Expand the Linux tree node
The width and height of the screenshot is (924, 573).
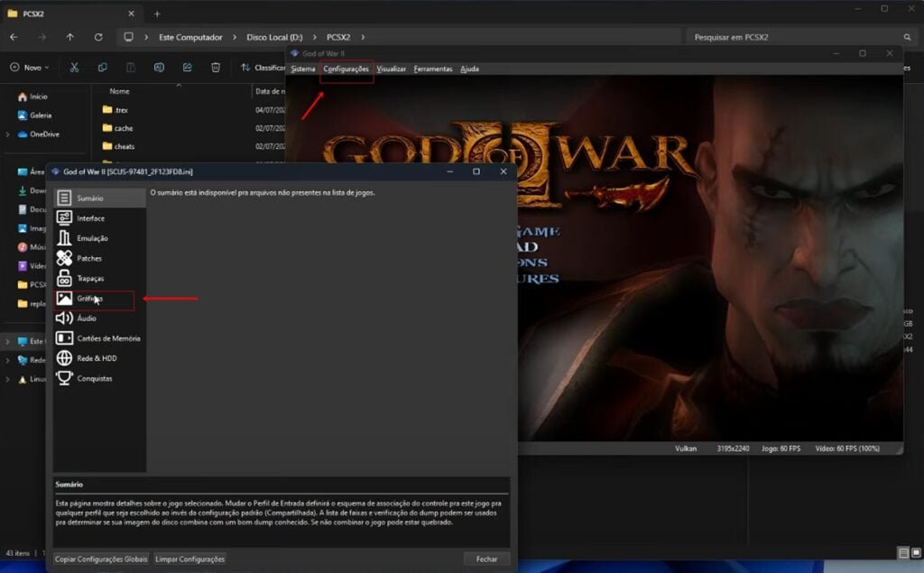coord(7,379)
